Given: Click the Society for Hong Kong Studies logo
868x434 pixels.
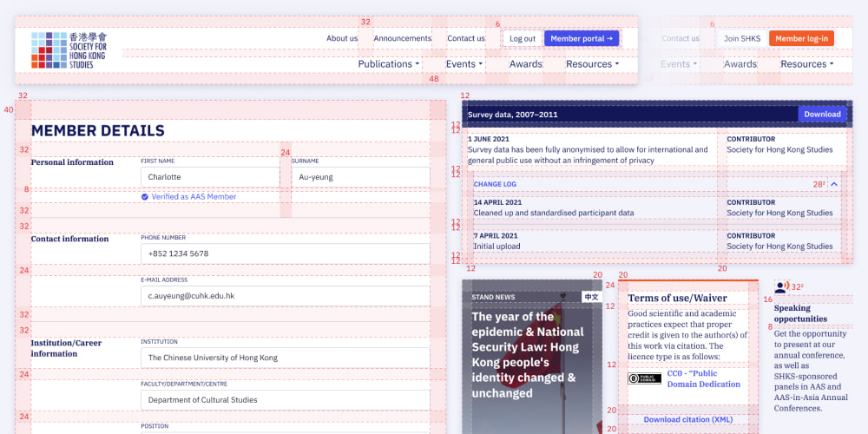Looking at the screenshot, I should pyautogui.click(x=69, y=50).
